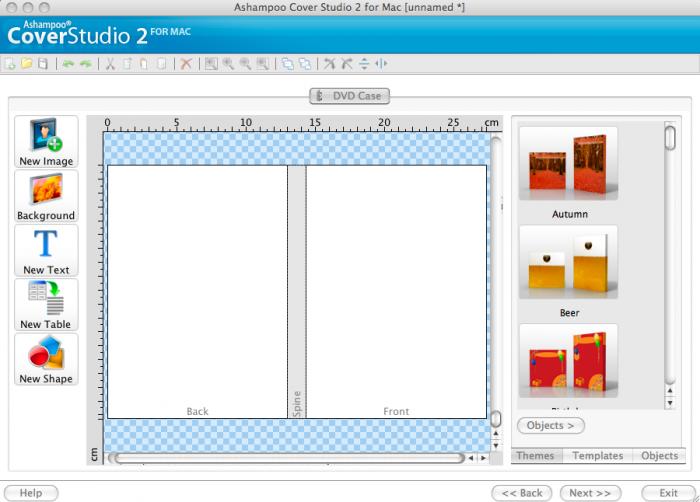The image size is (700, 502).
Task: Add a New Image
Action: tap(46, 142)
